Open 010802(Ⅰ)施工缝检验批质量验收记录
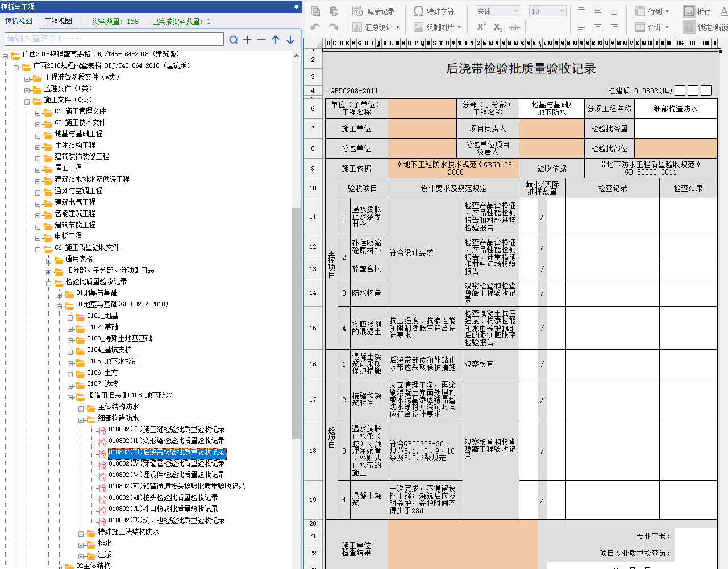 click(167, 429)
